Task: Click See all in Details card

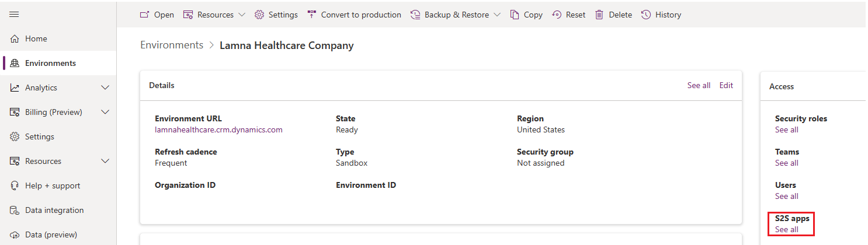Action: click(699, 85)
